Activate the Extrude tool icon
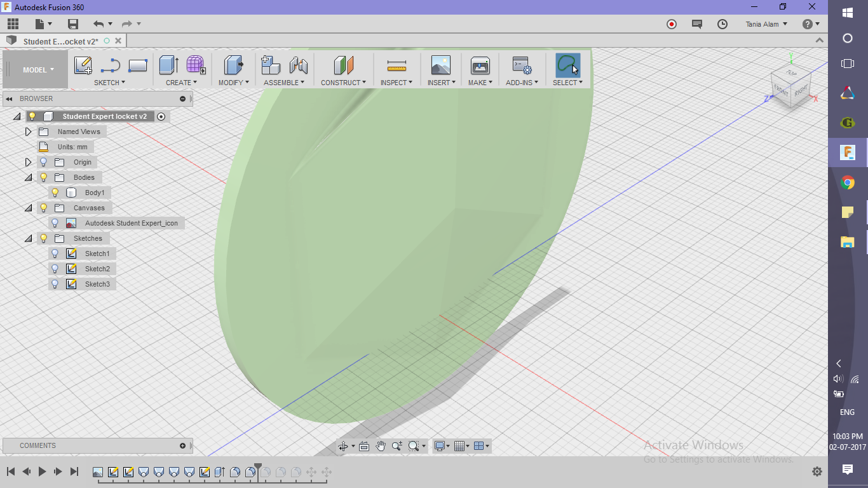Image resolution: width=868 pixels, height=488 pixels. 168,65
